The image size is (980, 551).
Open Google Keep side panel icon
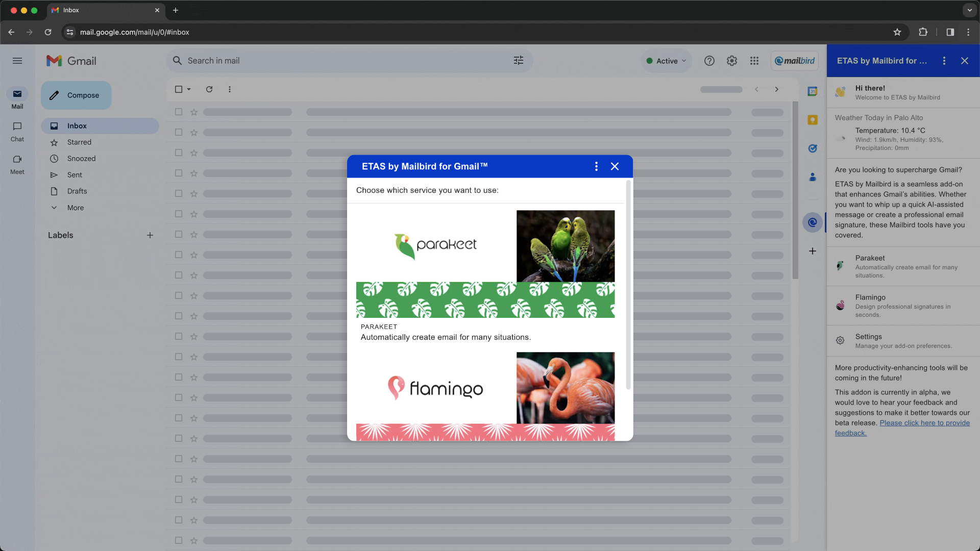coord(813,120)
